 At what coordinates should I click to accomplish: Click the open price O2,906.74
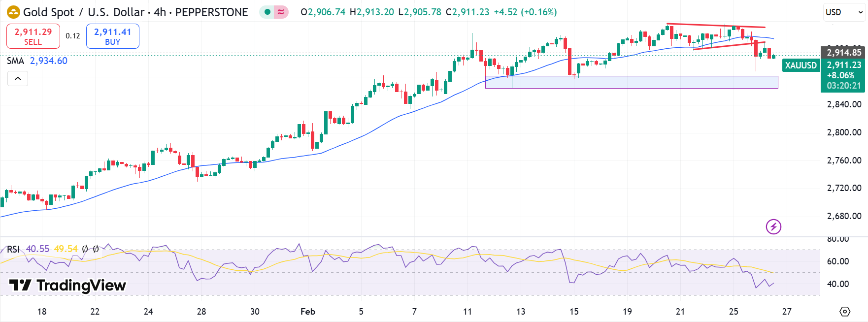point(323,12)
